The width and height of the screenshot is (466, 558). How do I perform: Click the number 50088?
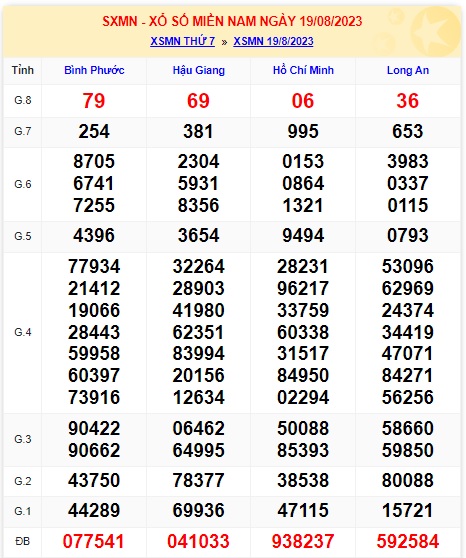pyautogui.click(x=303, y=428)
